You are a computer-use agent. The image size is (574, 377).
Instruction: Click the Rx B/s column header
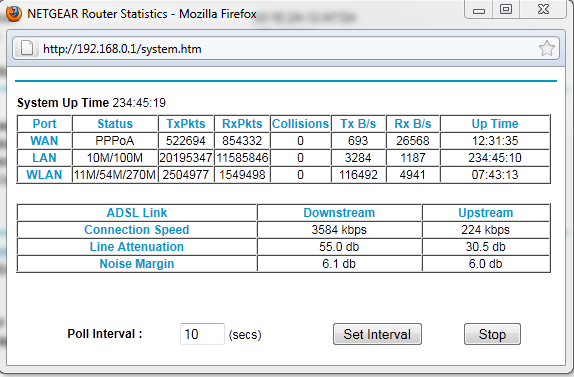[x=413, y=124]
